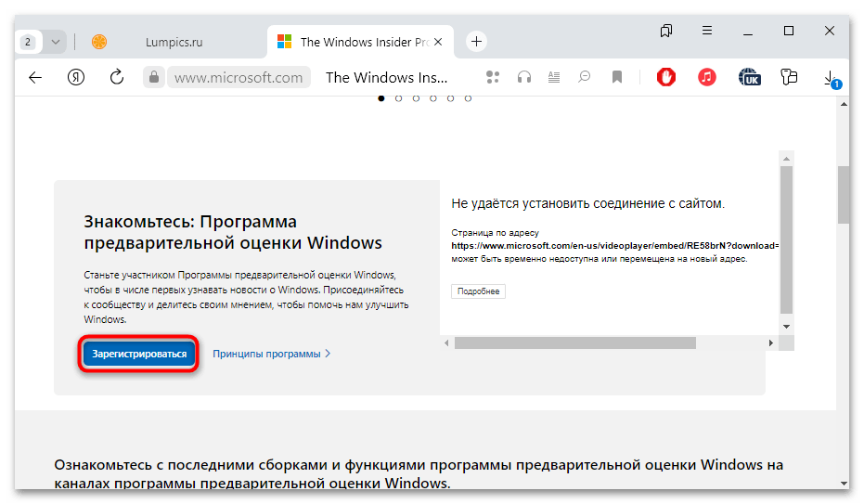
Task: Click the videoplayer embed URL text
Action: click(x=615, y=246)
